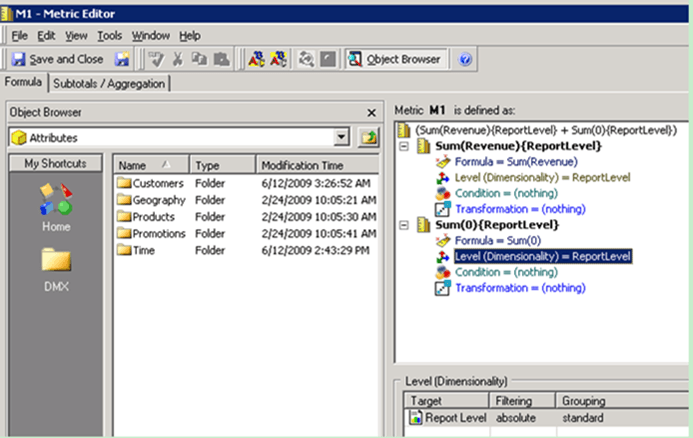
Task: Sort by the Modification Time column header
Action: 317,165
